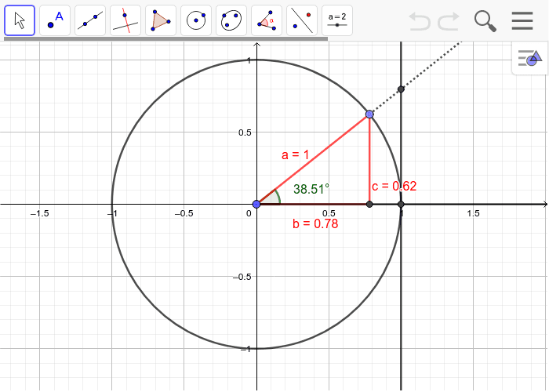
Task: Click axis label 1.5
Action: pos(473,213)
